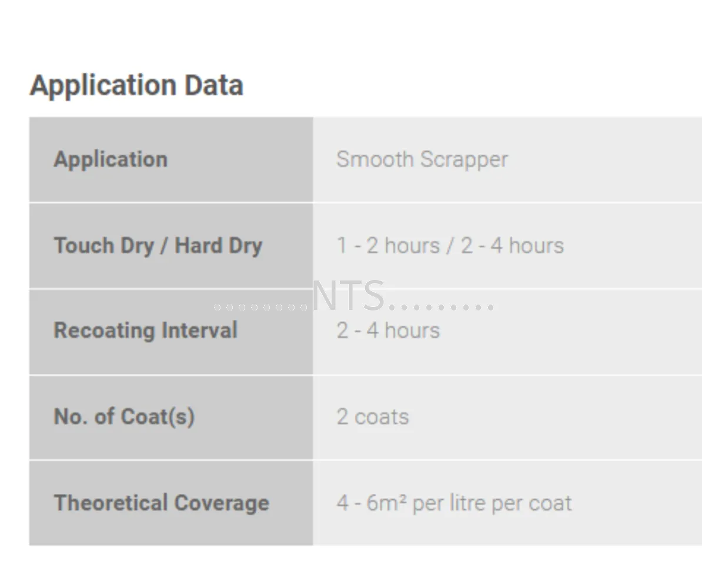Select the Application label cell

171,159
